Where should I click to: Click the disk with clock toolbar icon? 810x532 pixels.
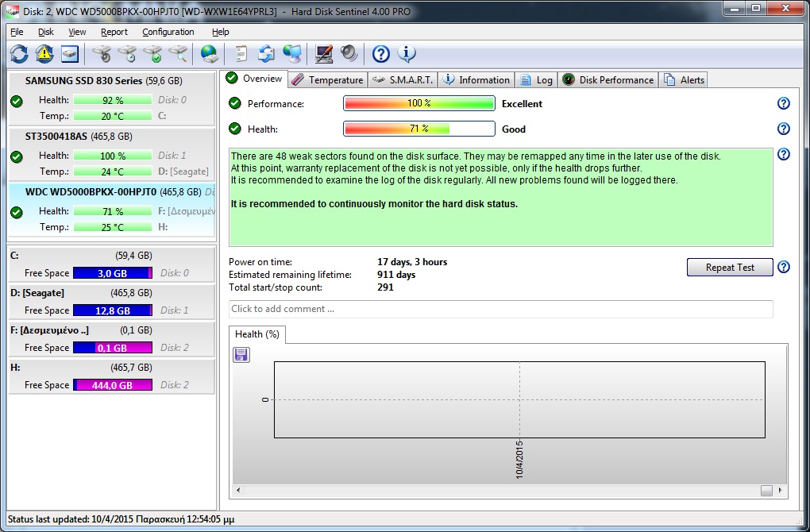[127, 54]
